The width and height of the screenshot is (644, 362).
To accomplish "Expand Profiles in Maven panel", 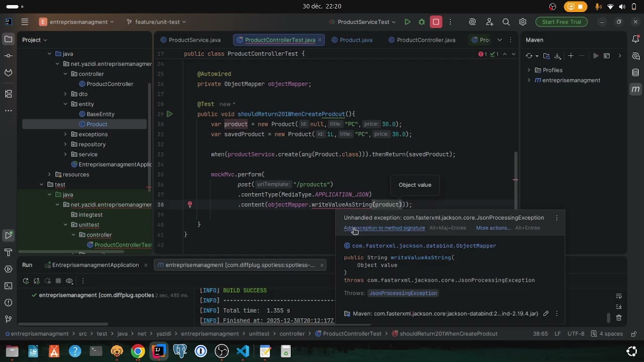I will pos(529,70).
